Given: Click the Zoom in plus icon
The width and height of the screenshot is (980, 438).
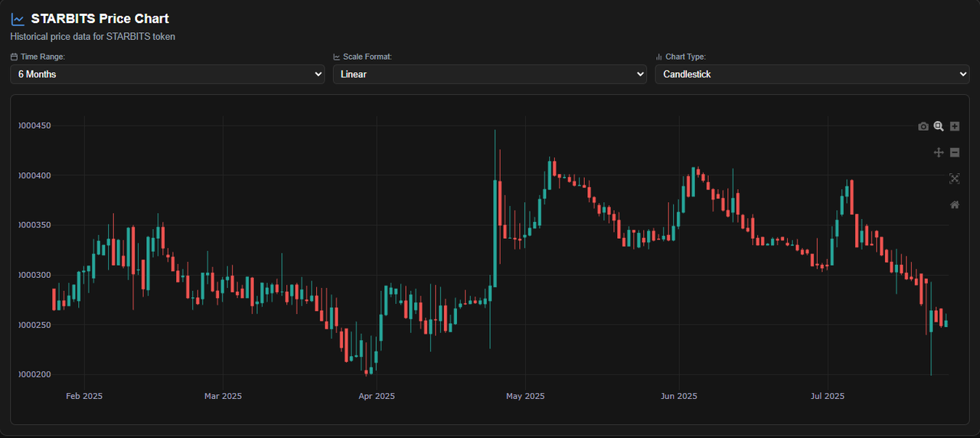Looking at the screenshot, I should coord(955,126).
